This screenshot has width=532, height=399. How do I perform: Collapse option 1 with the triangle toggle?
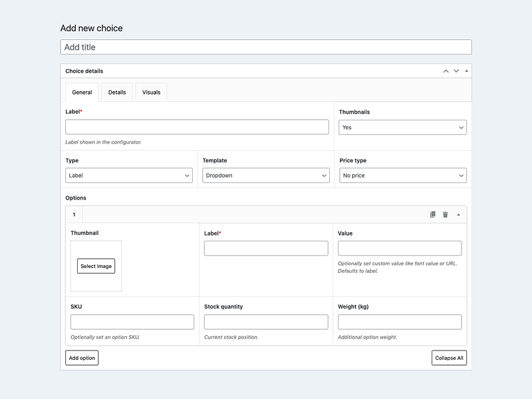[458, 215]
